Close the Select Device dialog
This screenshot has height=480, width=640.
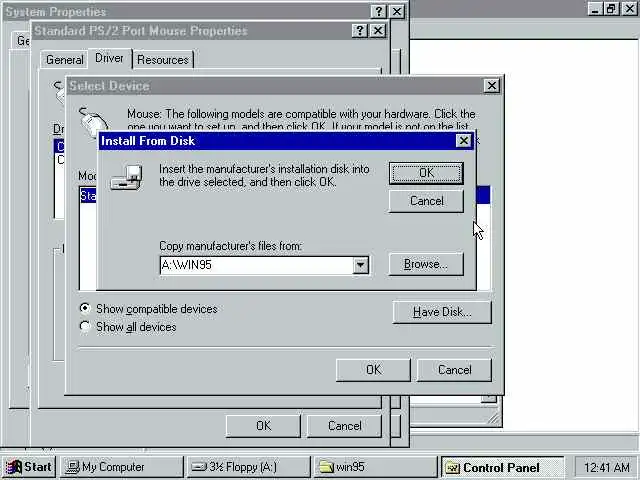point(492,86)
